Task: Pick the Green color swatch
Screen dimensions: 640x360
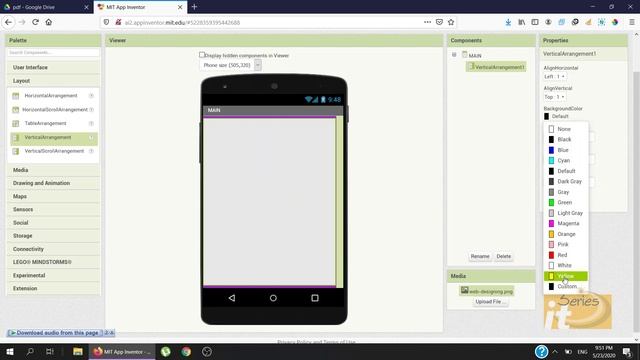Action: pyautogui.click(x=551, y=202)
